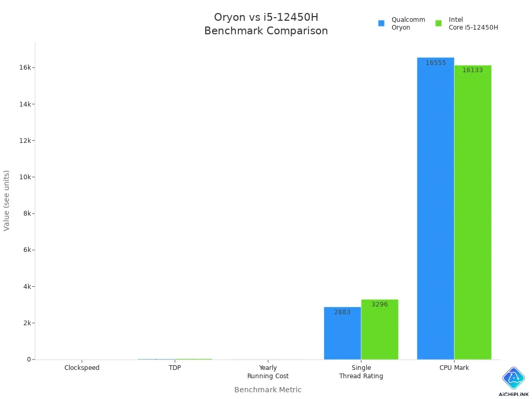This screenshot has width=532, height=399.
Task: Expand the Yearly Running Cost label
Action: click(x=268, y=371)
